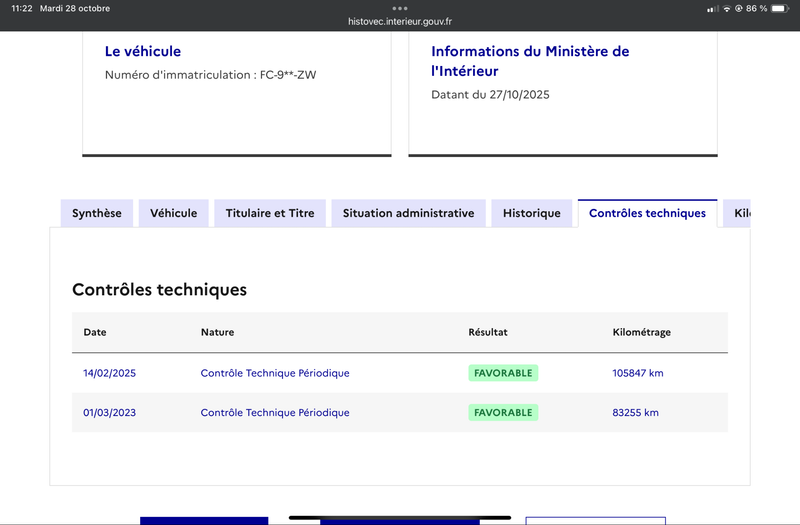800x525 pixels.
Task: Switch to the Véhicule tab
Action: click(174, 213)
